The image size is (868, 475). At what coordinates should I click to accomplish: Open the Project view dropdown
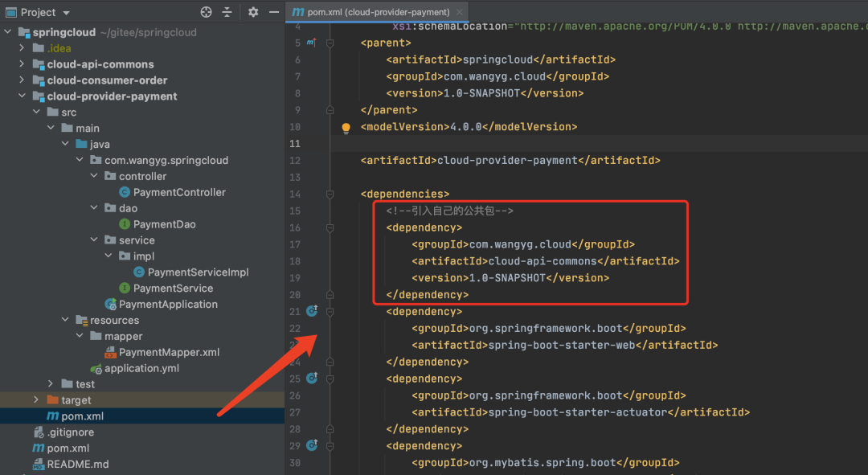click(x=67, y=13)
